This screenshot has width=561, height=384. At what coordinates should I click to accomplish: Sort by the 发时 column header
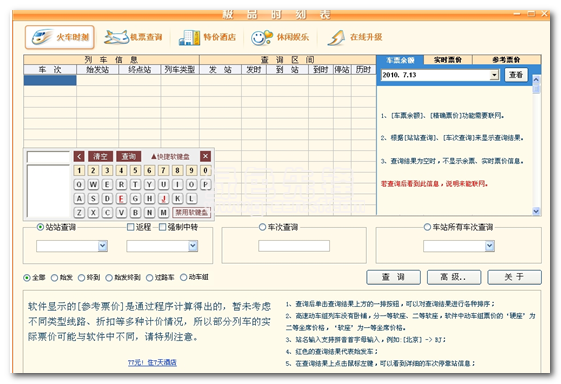[x=254, y=69]
